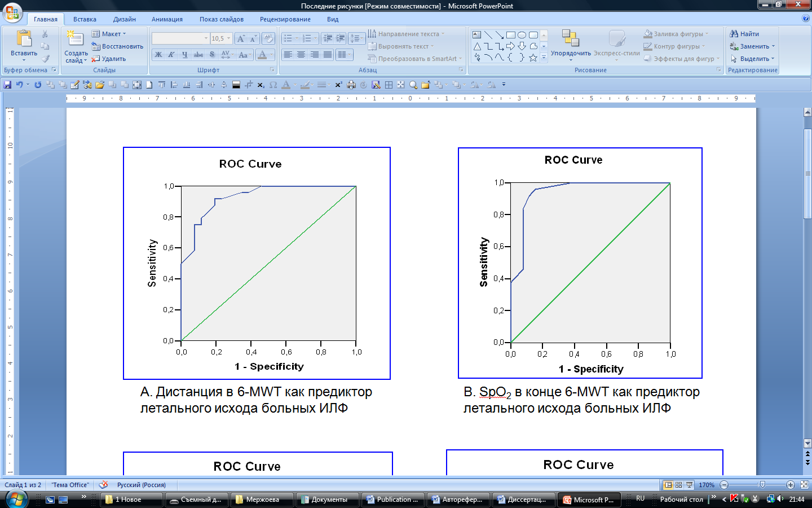Decrease font size with the small A icon
Viewport: 812px width, 508px height.
(253, 38)
